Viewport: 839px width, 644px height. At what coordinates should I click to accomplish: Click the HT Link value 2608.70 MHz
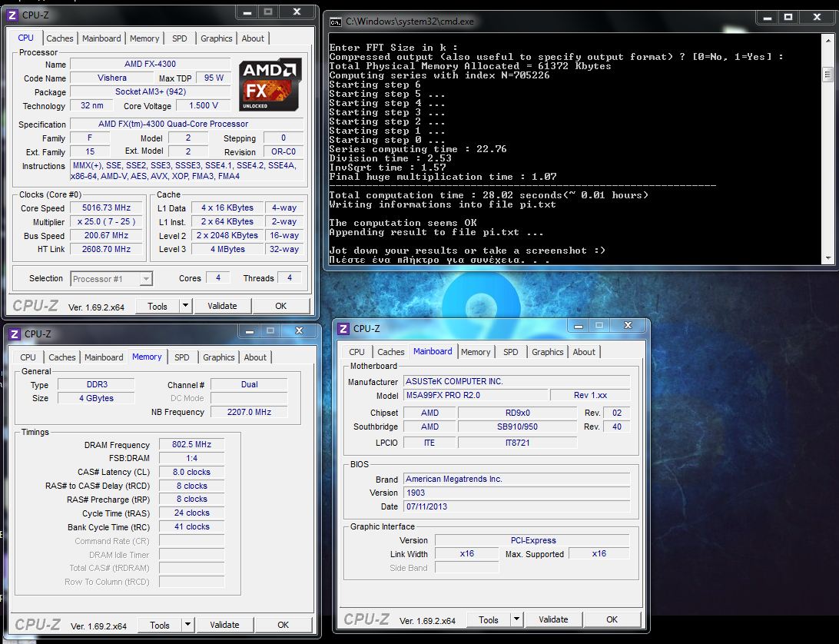[x=107, y=249]
